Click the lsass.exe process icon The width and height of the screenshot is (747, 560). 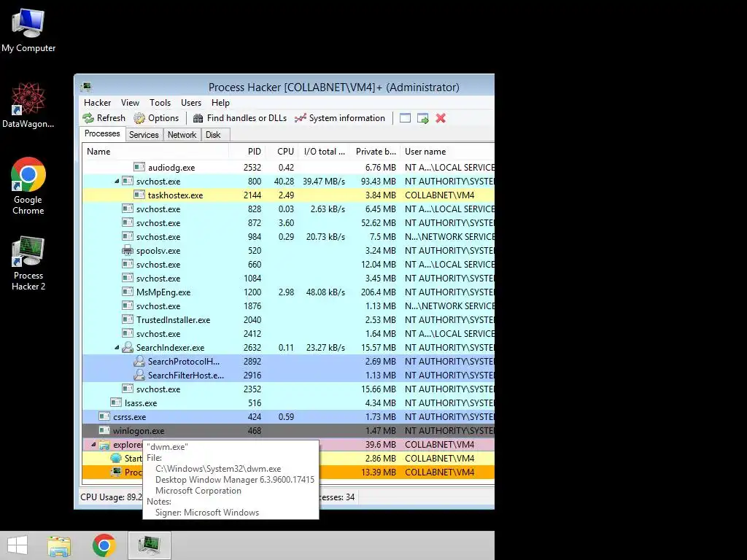(x=116, y=402)
